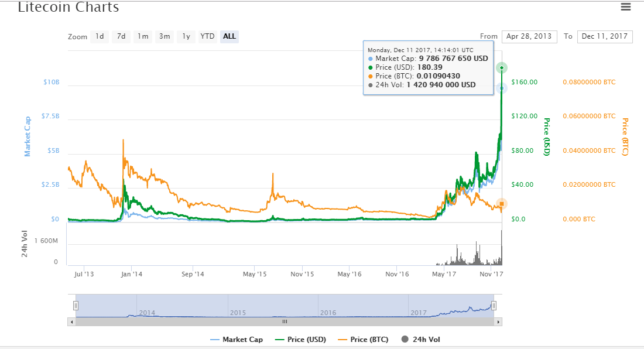Screen dimensions: 644x349
Task: Click the green Price USD hover marker
Action: [x=502, y=68]
